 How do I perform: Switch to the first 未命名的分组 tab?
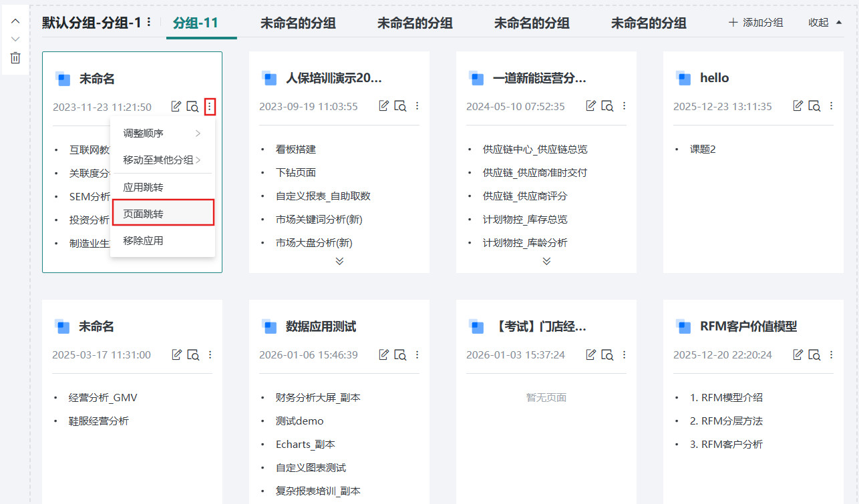[299, 22]
